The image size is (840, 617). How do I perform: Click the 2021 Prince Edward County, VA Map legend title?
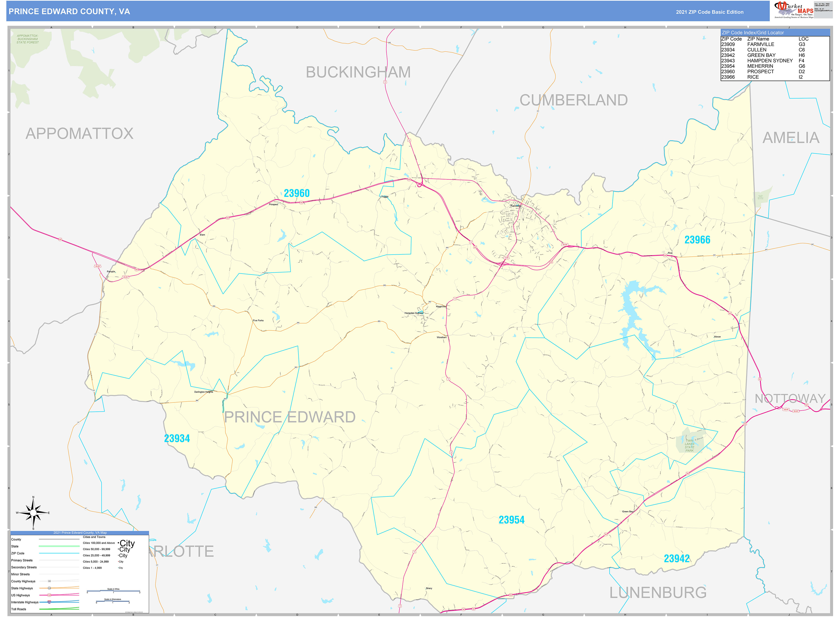[x=81, y=533]
